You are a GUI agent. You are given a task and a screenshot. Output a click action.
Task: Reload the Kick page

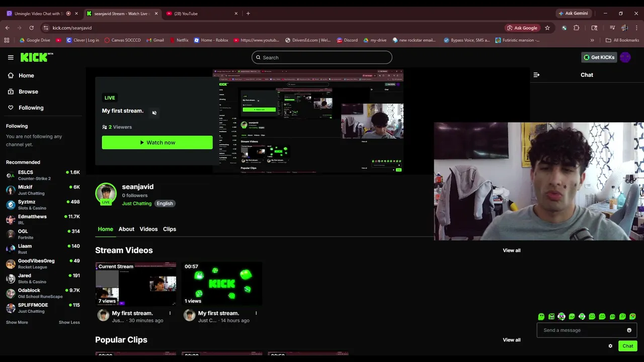31,28
